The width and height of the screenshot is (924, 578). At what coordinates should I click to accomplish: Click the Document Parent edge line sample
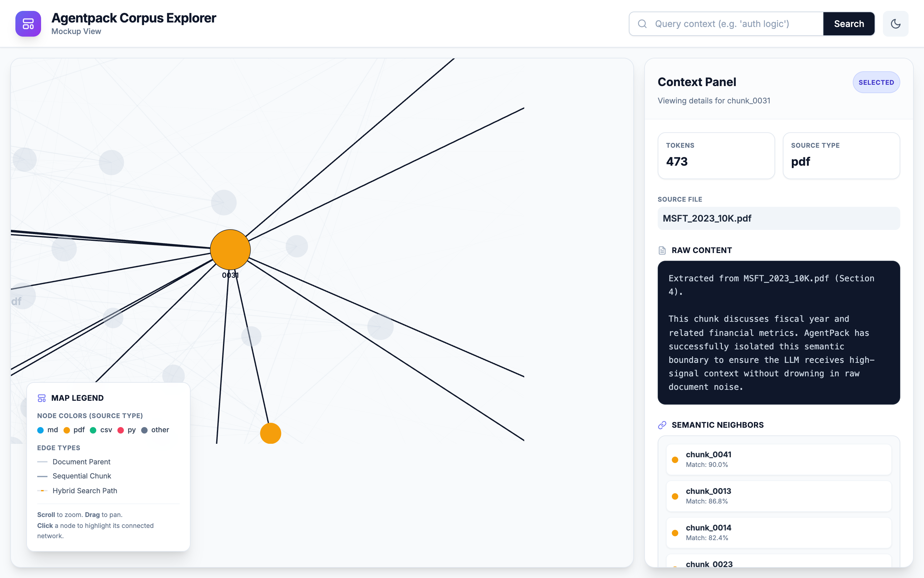pyautogui.click(x=42, y=462)
